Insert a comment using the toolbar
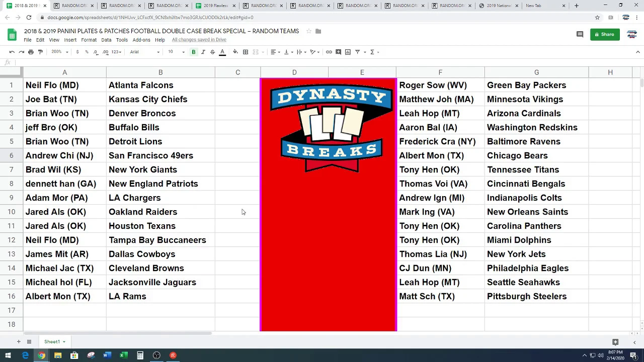Image resolution: width=644 pixels, height=362 pixels. 338,52
